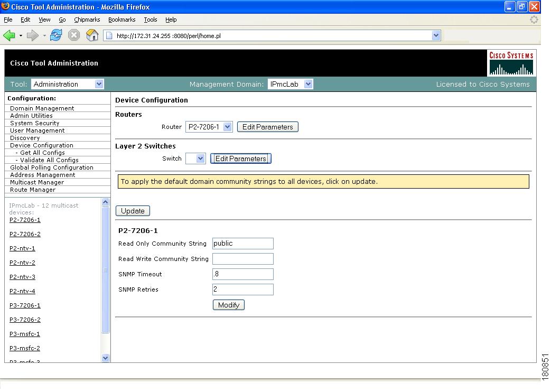Open the View menu
Image resolution: width=551 pixels, height=392 pixels.
[44, 20]
